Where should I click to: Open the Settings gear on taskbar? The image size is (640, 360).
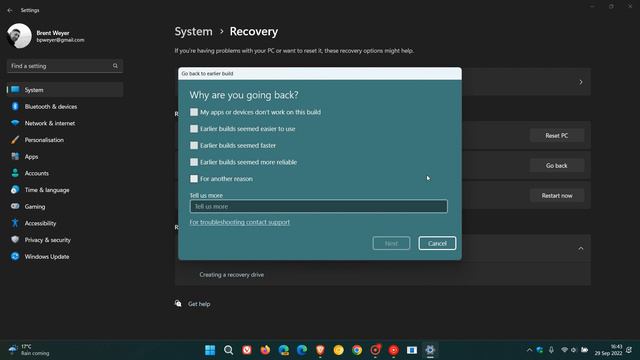tap(430, 350)
